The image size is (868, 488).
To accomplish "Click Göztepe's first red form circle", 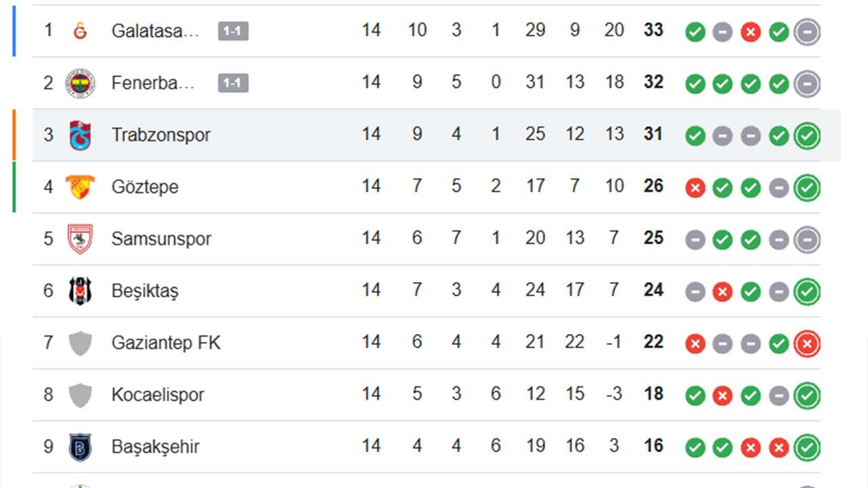I will coord(694,187).
